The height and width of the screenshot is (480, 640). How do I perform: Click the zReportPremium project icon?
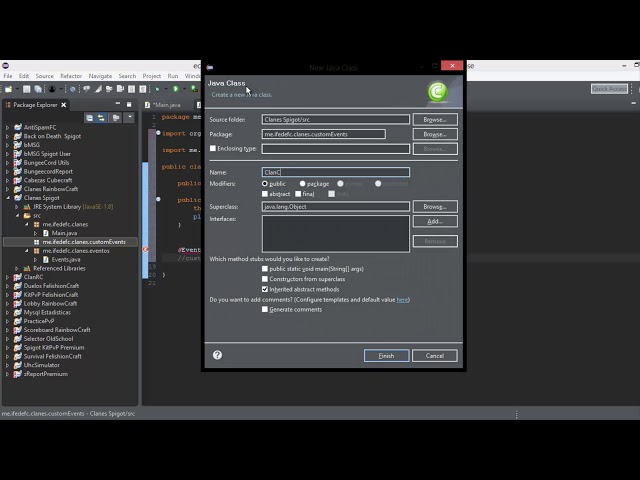click(x=18, y=374)
